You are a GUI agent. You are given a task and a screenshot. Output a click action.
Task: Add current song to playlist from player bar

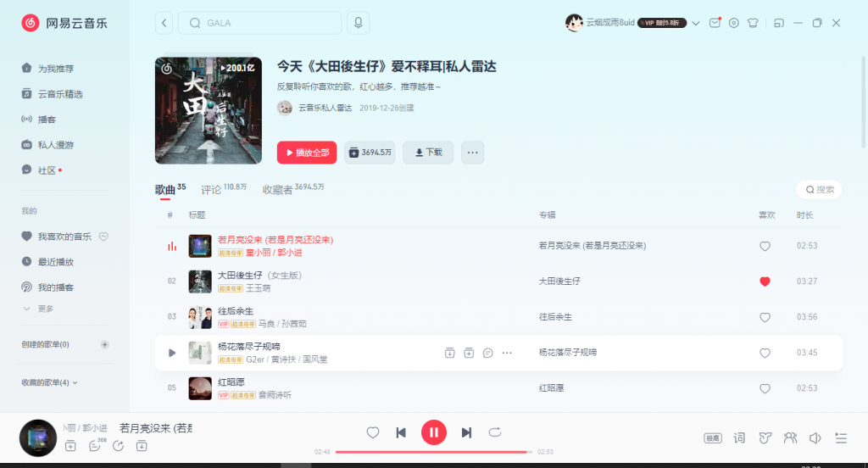pos(70,446)
